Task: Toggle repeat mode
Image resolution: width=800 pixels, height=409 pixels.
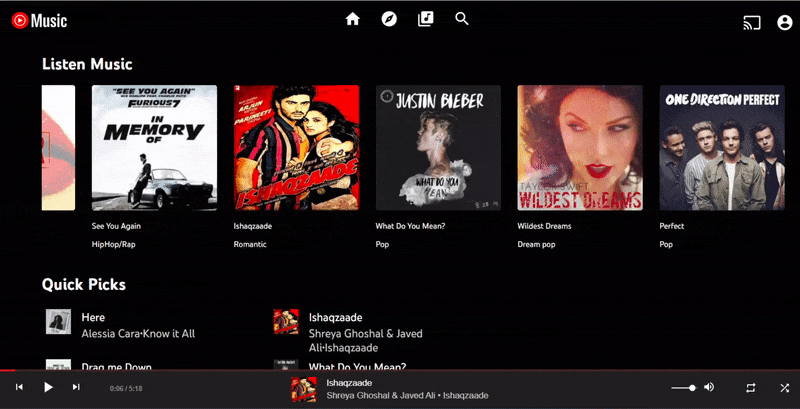Action: coord(751,388)
